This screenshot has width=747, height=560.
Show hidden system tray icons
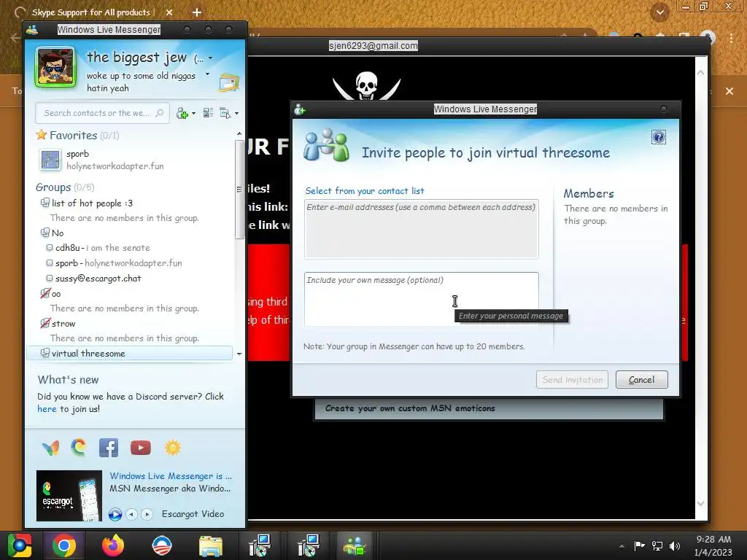(x=622, y=546)
